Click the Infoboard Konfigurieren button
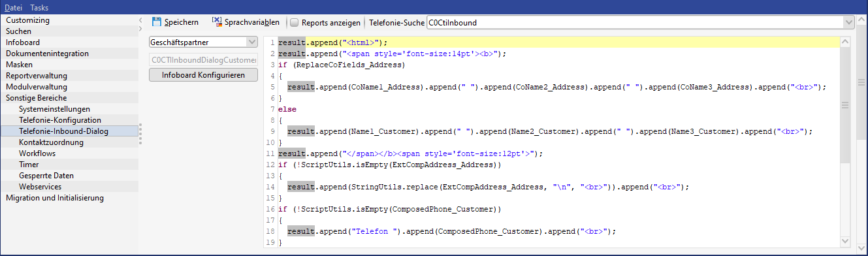Image resolution: width=868 pixels, height=256 pixels. point(204,75)
